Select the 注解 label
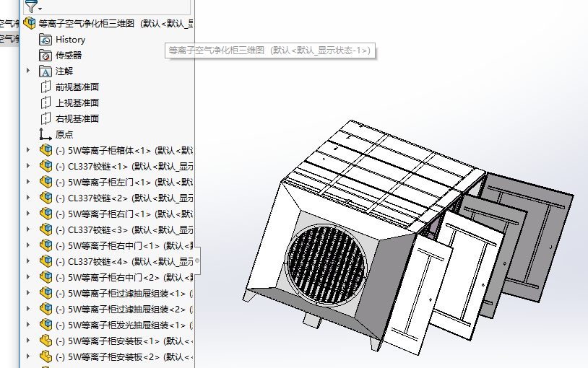 coord(64,71)
